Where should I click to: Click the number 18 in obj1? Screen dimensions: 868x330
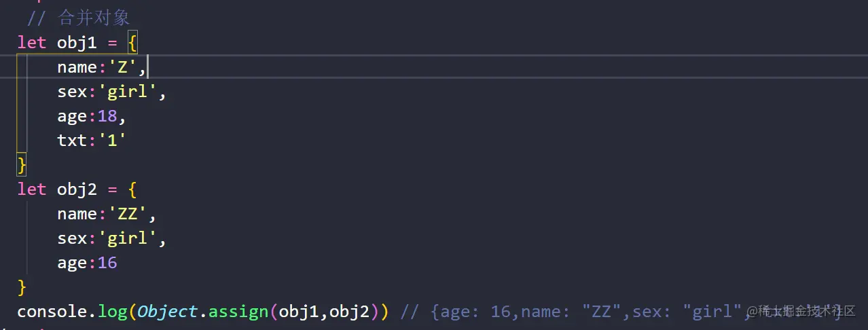click(x=107, y=116)
